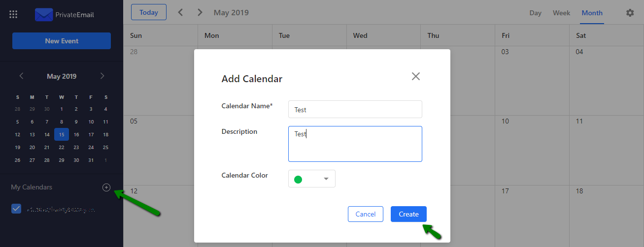644x247 pixels.
Task: Select day 15 in mini calendar
Action: (62, 134)
